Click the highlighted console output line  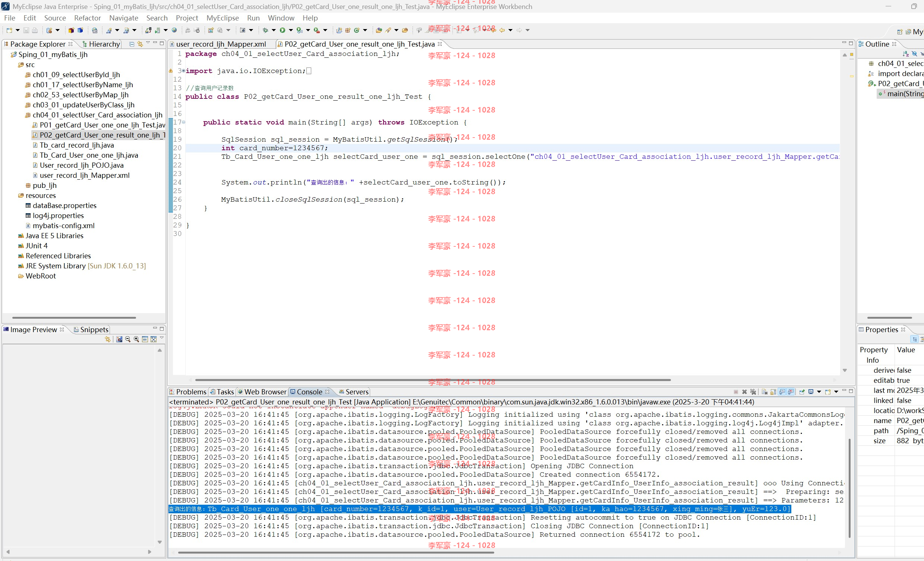[x=480, y=509]
